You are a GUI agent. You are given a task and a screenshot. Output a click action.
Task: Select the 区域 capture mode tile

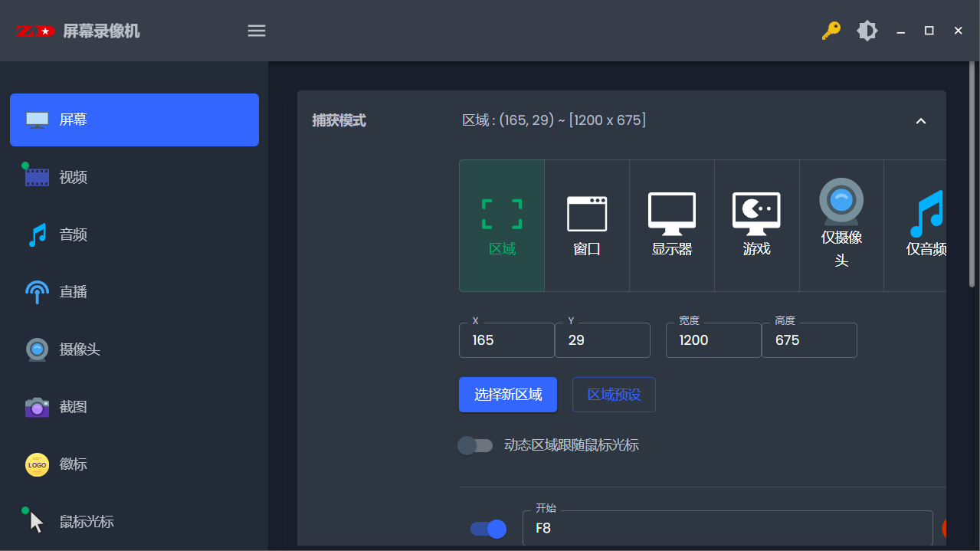(501, 225)
